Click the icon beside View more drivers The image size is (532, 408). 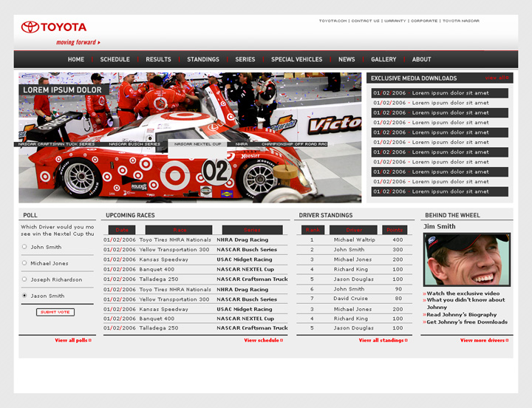(508, 341)
